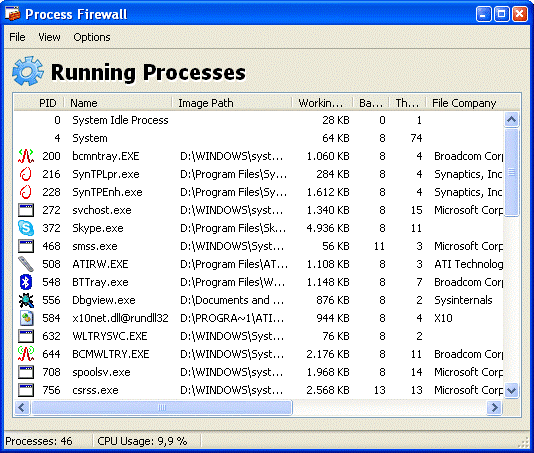The image size is (534, 453).
Task: Select the spoolsv.exe process row
Action: pyautogui.click(x=260, y=372)
